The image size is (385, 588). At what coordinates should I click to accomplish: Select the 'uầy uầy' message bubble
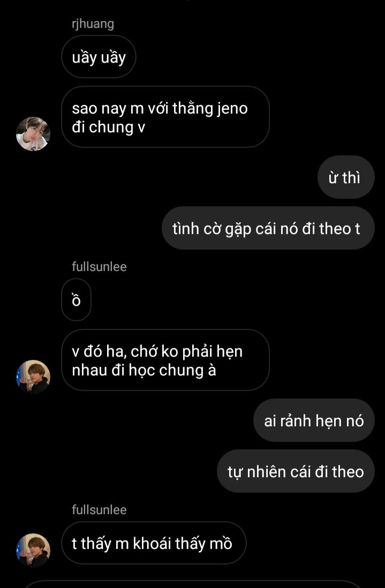(x=99, y=57)
